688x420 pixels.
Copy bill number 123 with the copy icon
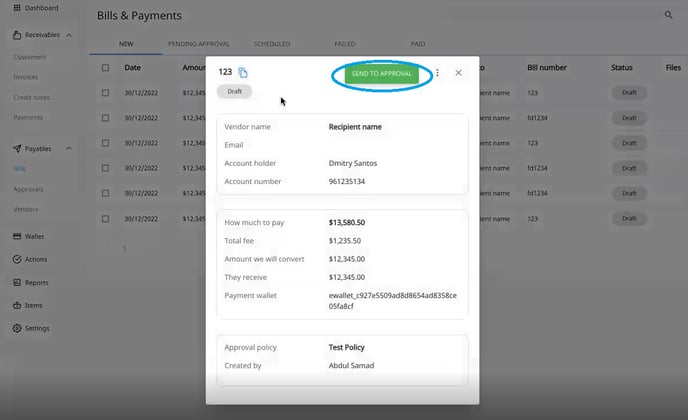point(243,72)
